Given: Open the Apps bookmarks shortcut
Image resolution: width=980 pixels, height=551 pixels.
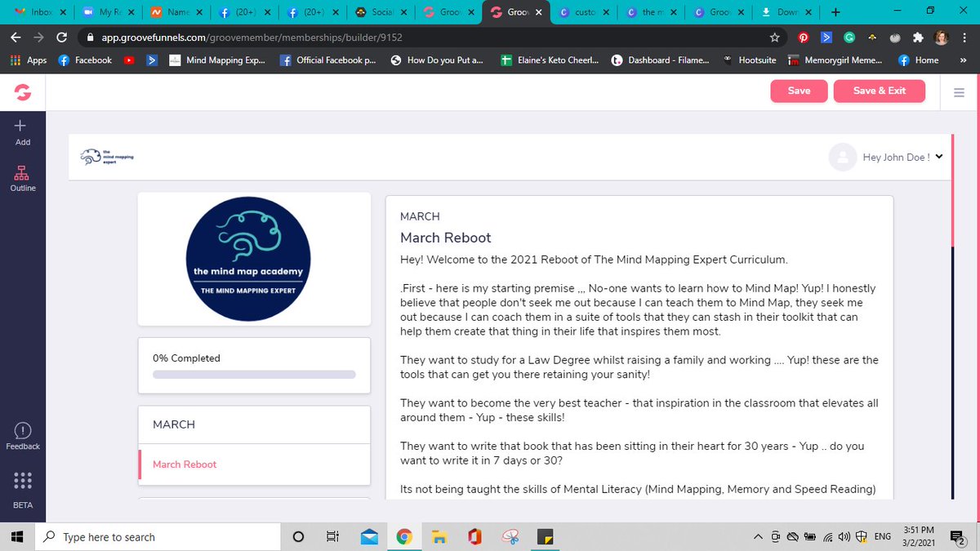Looking at the screenshot, I should pos(29,60).
